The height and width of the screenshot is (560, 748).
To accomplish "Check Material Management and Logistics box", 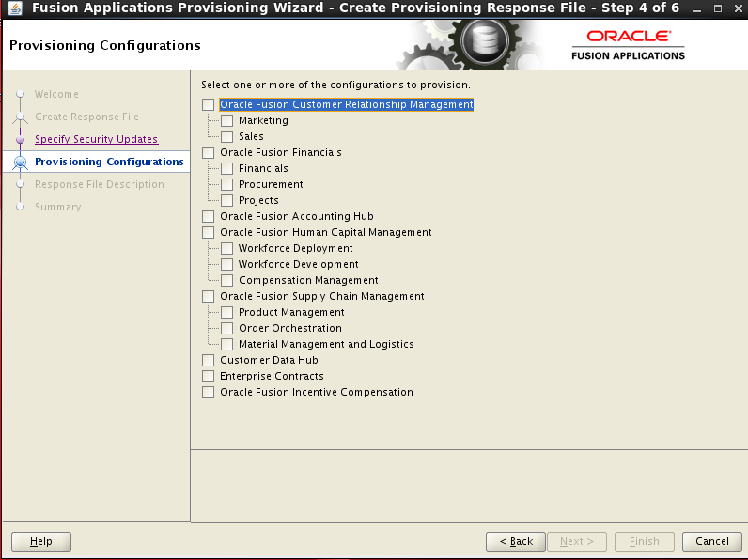I will (x=227, y=345).
